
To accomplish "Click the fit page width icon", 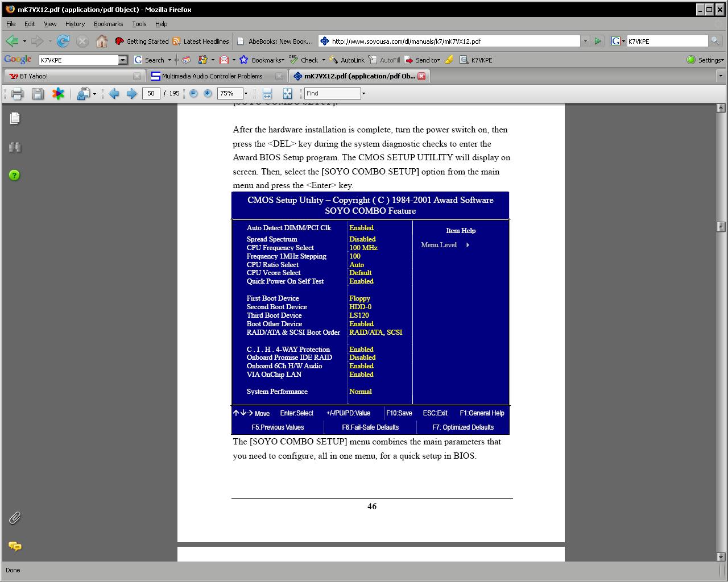I will [x=267, y=94].
